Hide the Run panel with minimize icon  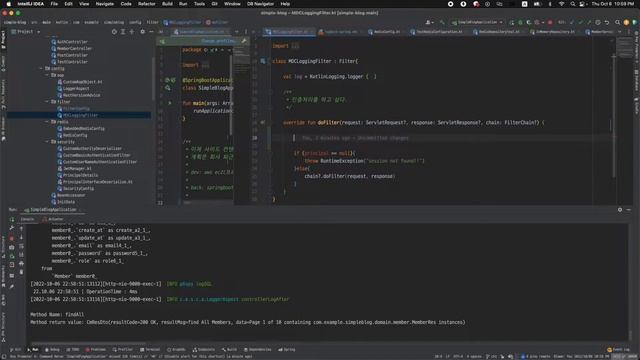(629, 209)
